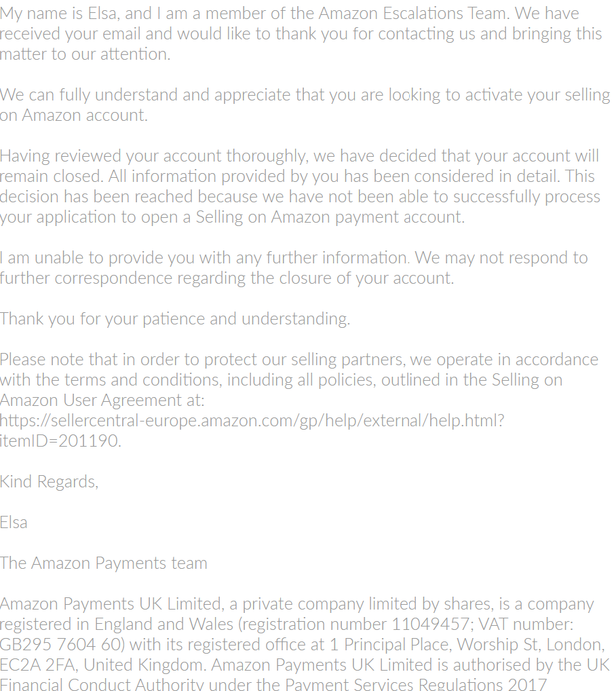616x691 pixels.
Task: Click the words 'Amazon Escalations Team'
Action: coord(415,13)
